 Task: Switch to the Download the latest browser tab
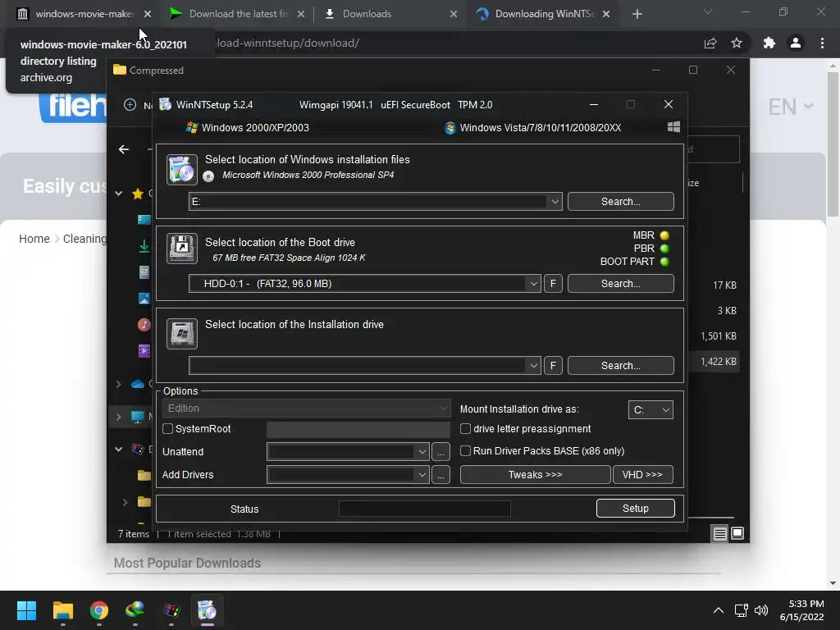point(238,14)
